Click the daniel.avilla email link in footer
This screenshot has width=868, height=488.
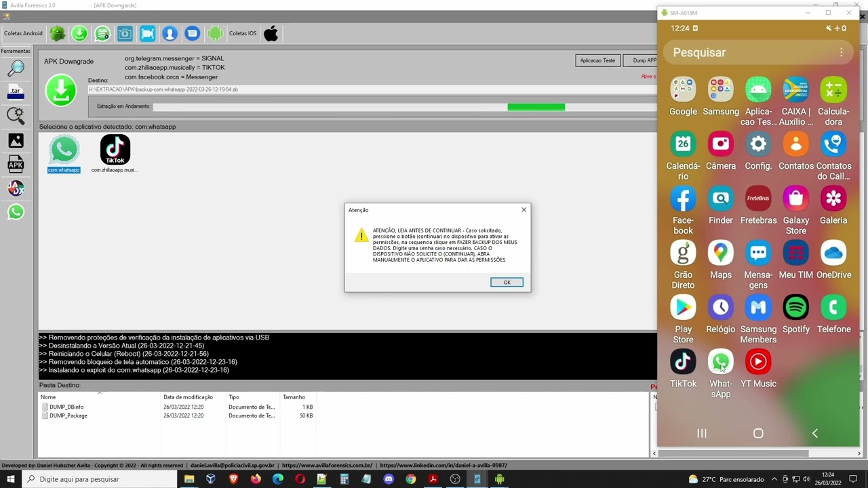[x=232, y=466]
